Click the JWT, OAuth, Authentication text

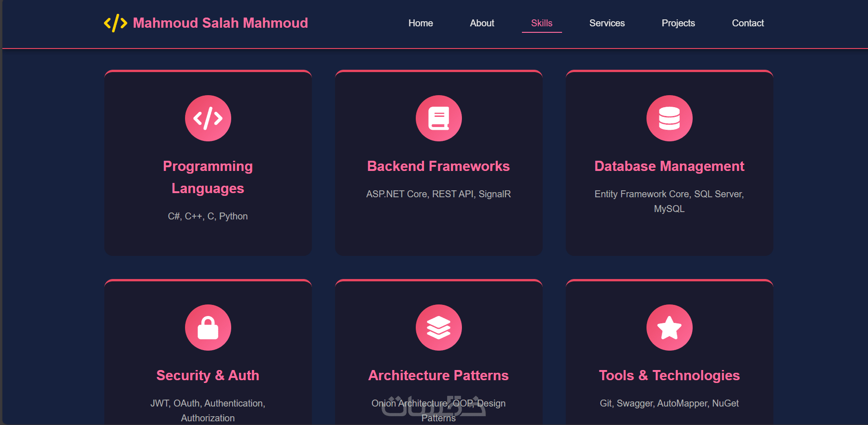(208, 411)
